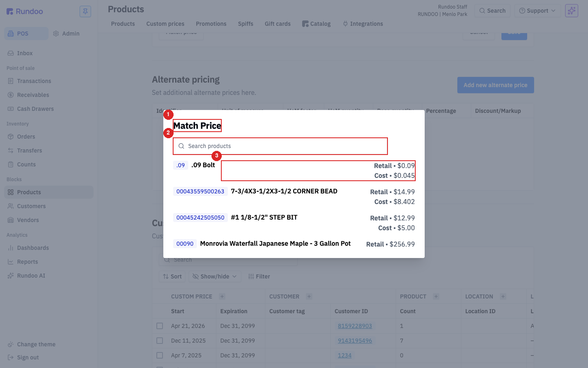
Task: Go to Transactions
Action: pyautogui.click(x=49, y=81)
